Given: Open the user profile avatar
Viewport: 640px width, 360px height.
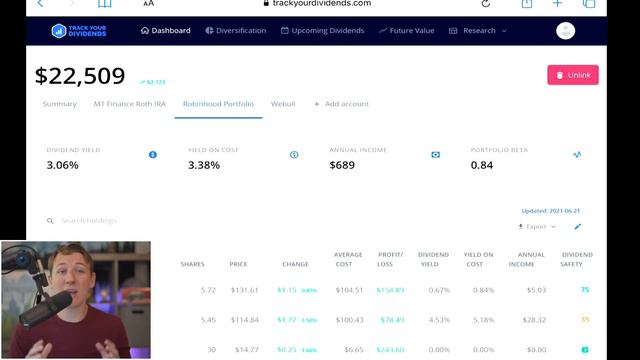Looking at the screenshot, I should tap(565, 31).
